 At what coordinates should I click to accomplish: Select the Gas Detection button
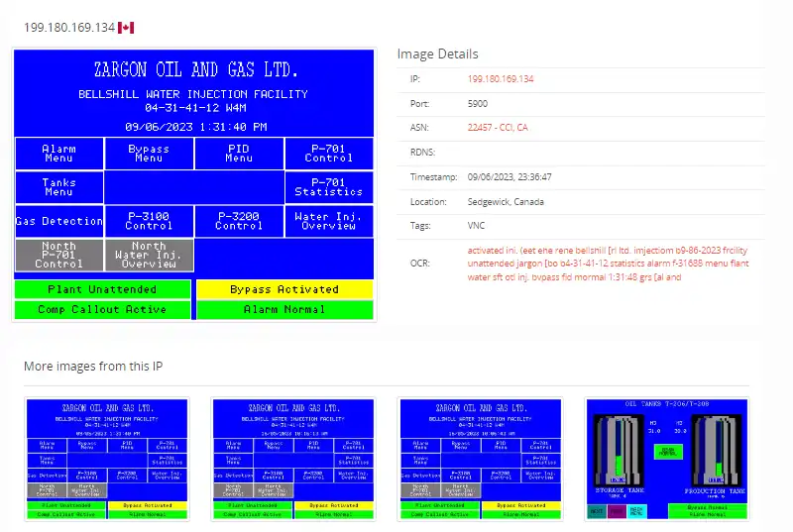[59, 221]
